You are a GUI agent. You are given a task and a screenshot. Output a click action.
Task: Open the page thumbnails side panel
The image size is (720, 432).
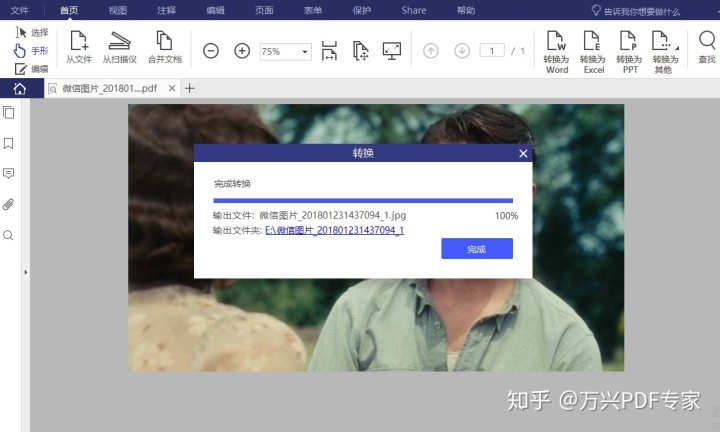8,112
